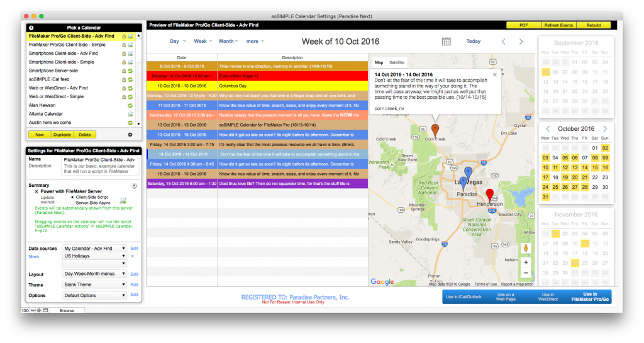The width and height of the screenshot is (644, 343).
Task: Select the Street View pegman icon on map
Action: [x=526, y=248]
